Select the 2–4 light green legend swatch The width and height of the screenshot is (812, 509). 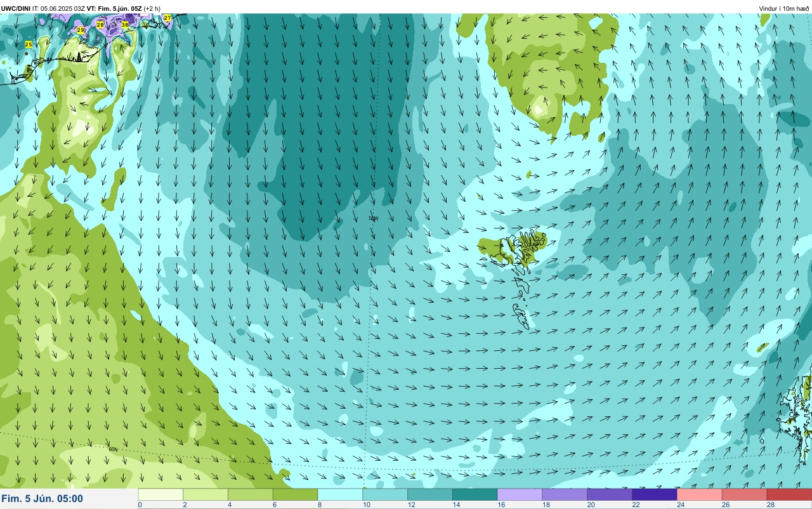tap(206, 494)
